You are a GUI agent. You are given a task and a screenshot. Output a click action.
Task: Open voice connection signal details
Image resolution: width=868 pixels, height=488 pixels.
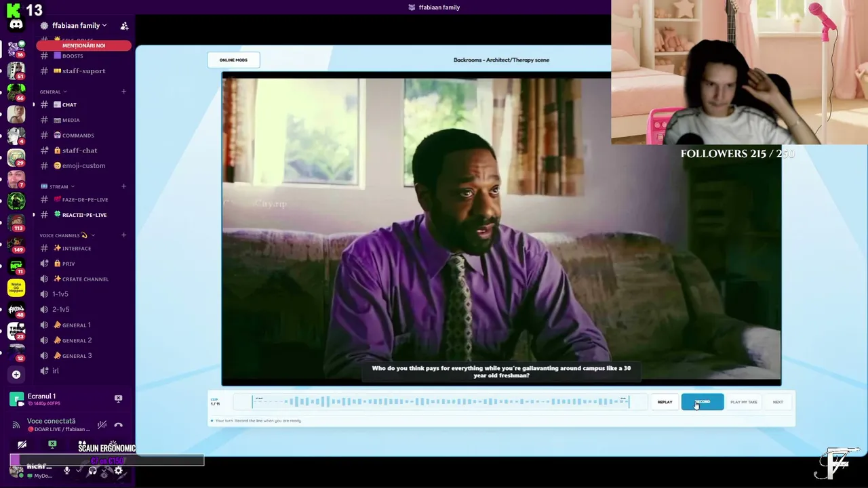[x=16, y=425]
